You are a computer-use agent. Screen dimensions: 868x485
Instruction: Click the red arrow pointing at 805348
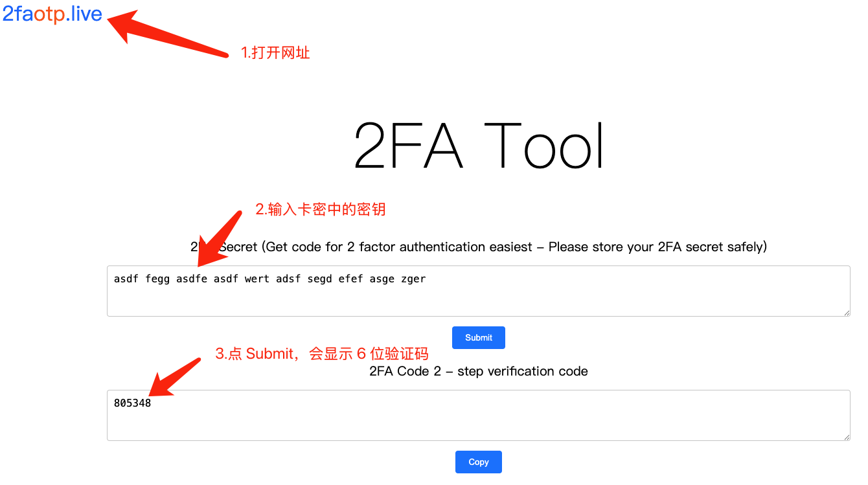coord(174,376)
